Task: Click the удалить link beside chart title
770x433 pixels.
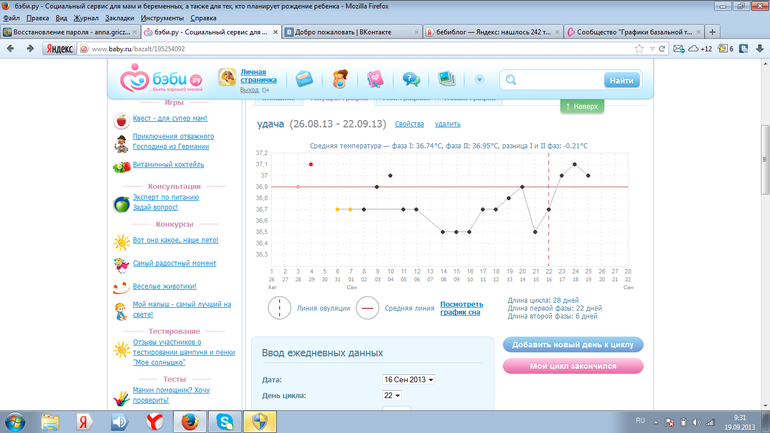Action: point(447,124)
